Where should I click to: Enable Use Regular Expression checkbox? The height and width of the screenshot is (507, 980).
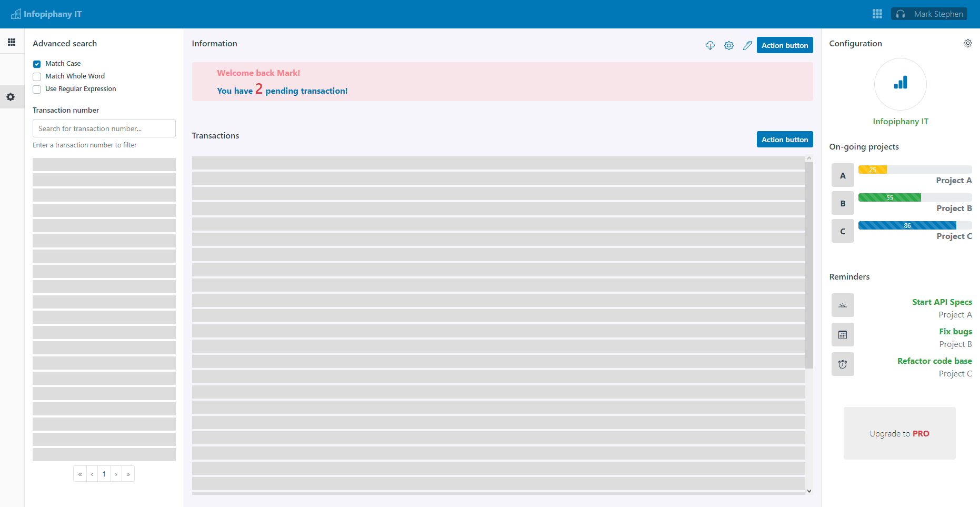(x=37, y=90)
